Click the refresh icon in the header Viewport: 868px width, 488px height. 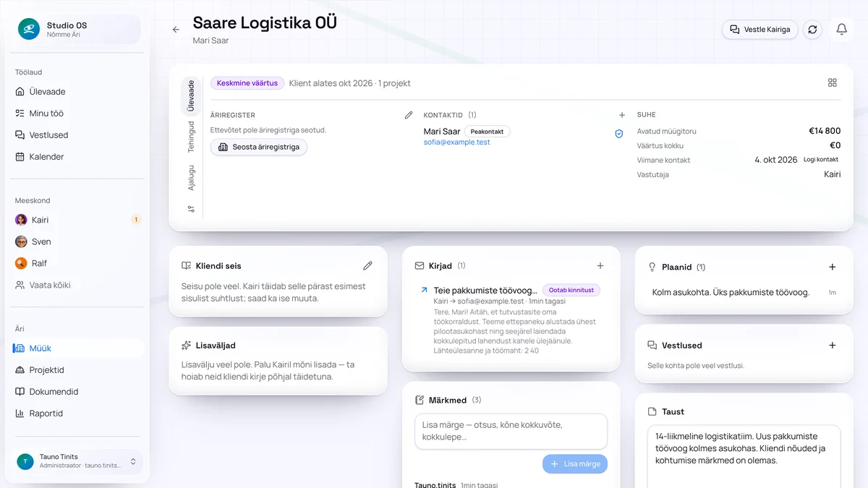coord(812,30)
